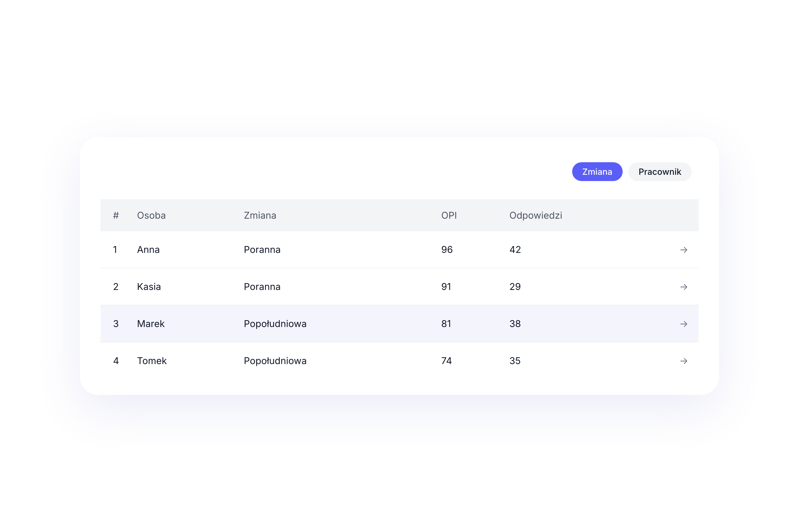Select the # column header
The width and height of the screenshot is (799, 532).
pyautogui.click(x=116, y=216)
